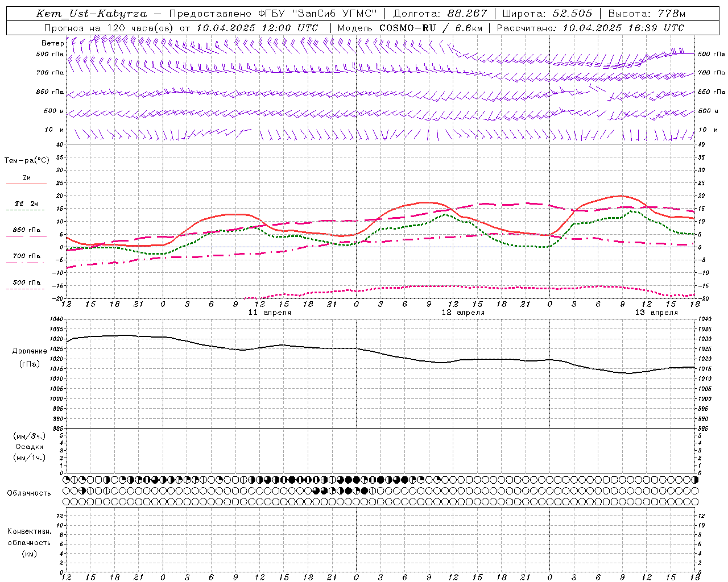
Task: Click the dotted pink line sample under 500 гПа legend
Action: pos(25,289)
